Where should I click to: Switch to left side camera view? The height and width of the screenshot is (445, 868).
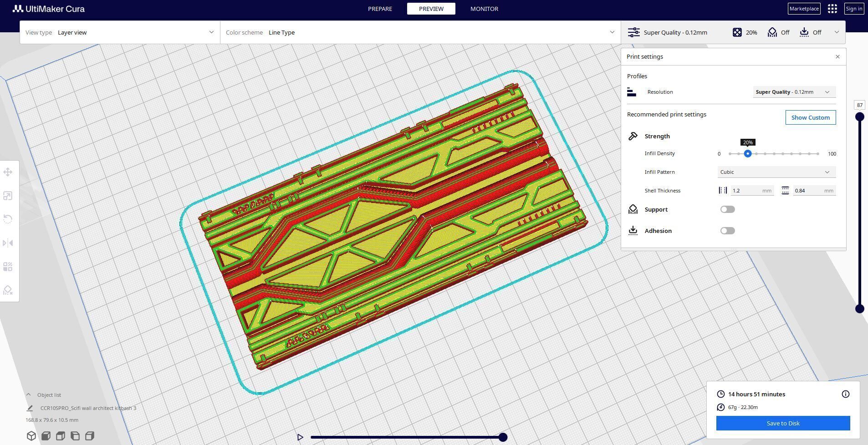point(75,436)
